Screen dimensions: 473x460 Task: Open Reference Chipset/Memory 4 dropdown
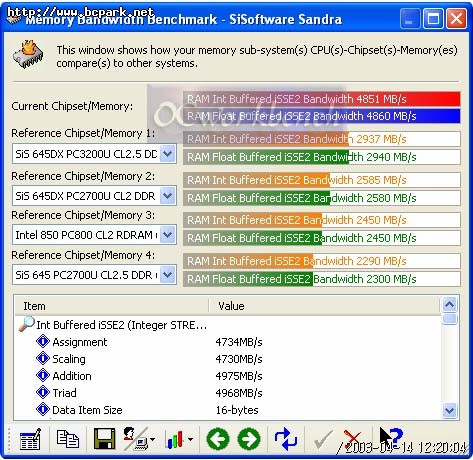pos(168,275)
